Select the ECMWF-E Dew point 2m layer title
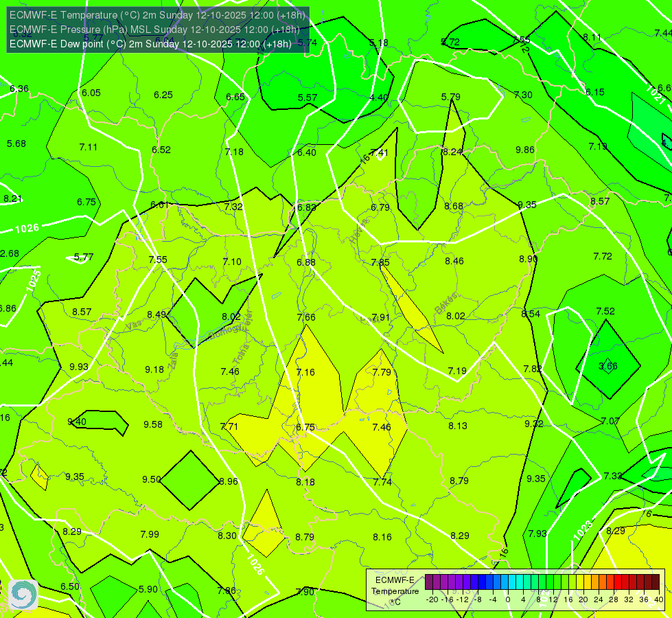 (x=150, y=44)
